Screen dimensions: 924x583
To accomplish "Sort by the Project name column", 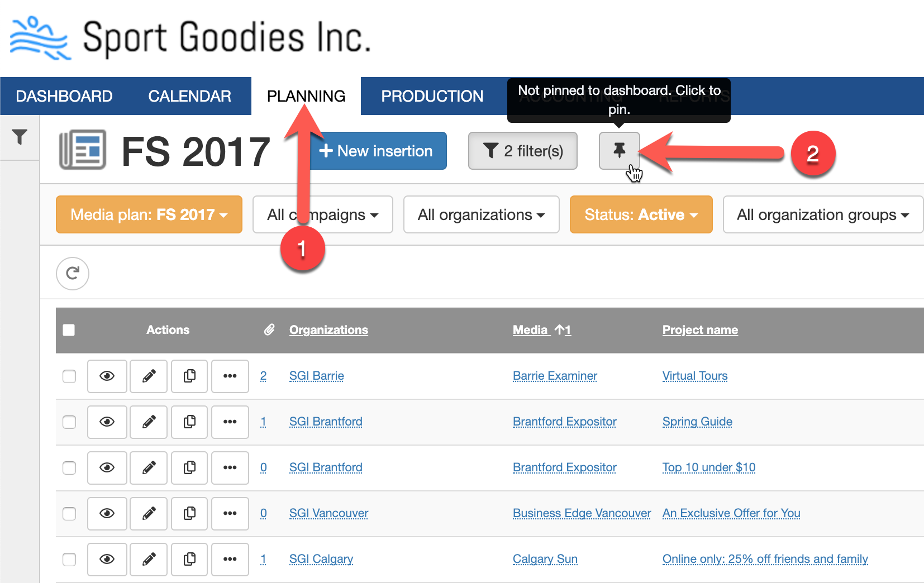I will click(700, 330).
